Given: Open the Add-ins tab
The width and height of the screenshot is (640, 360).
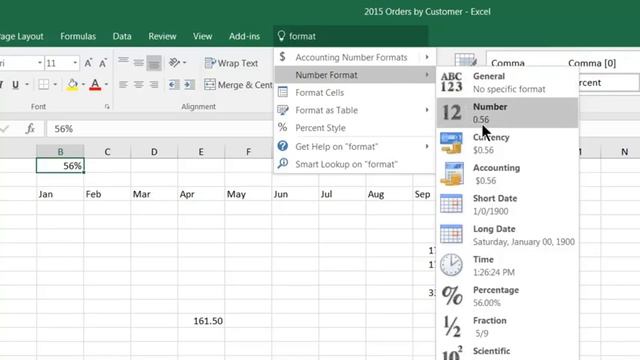Looking at the screenshot, I should point(244,36).
